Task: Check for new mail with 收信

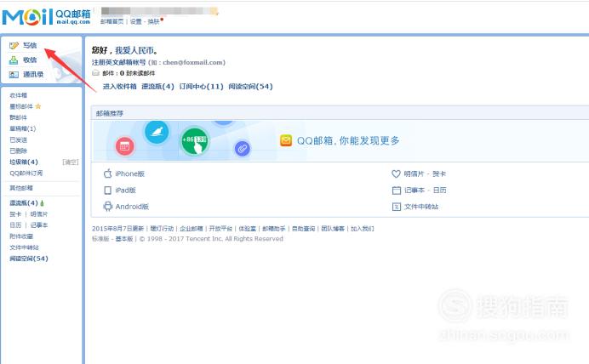Action: coord(30,60)
